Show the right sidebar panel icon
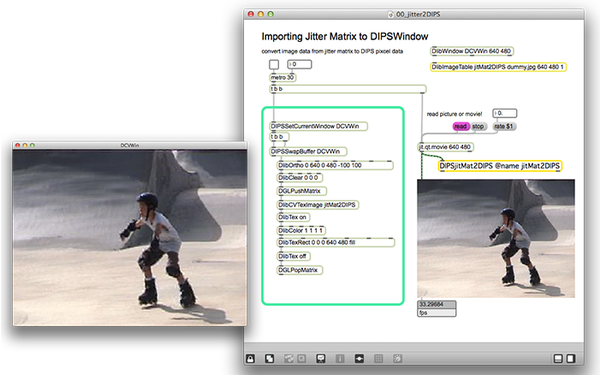The width and height of the screenshot is (600, 375). pyautogui.click(x=571, y=359)
